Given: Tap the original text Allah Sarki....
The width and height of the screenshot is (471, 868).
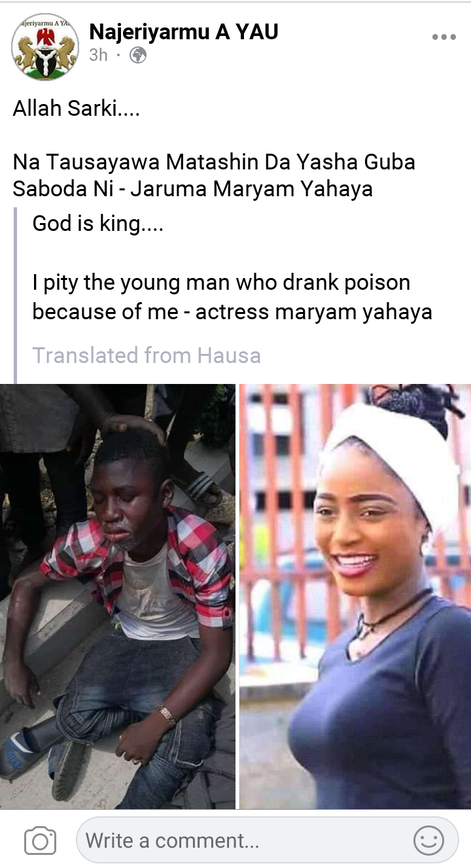Looking at the screenshot, I should tap(76, 109).
